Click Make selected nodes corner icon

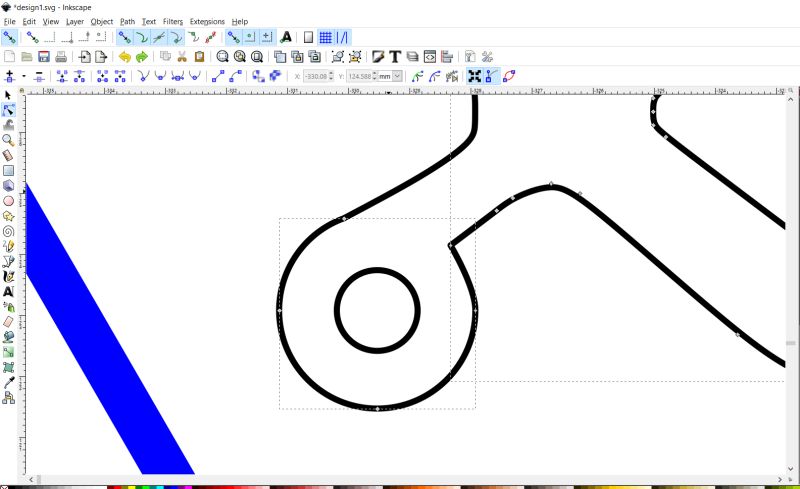click(x=144, y=77)
